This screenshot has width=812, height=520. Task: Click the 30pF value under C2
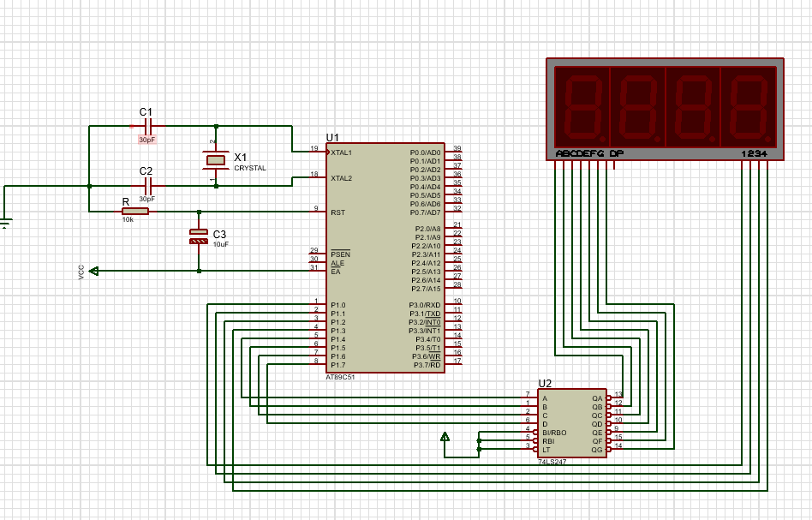(146, 199)
